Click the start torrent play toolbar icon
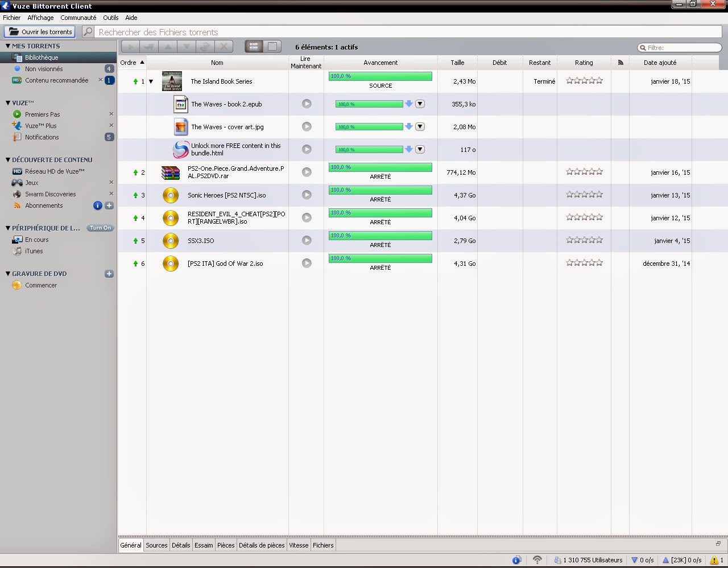 (131, 47)
